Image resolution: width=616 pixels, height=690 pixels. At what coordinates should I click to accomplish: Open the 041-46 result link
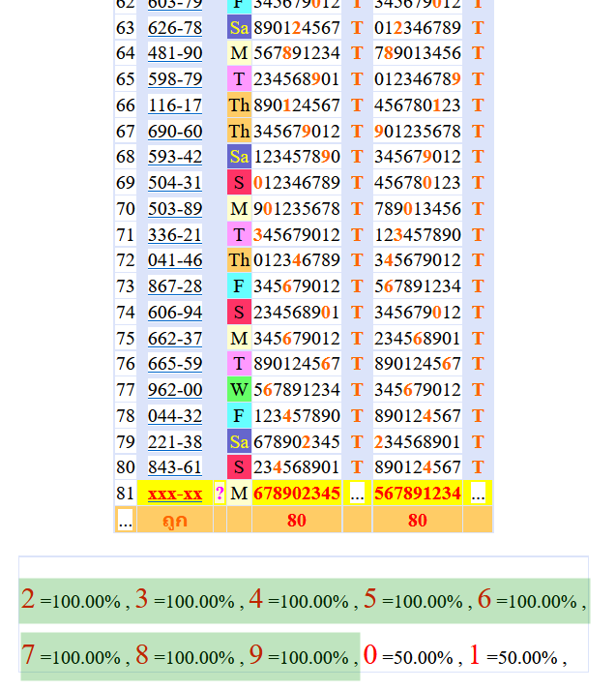pyautogui.click(x=175, y=260)
